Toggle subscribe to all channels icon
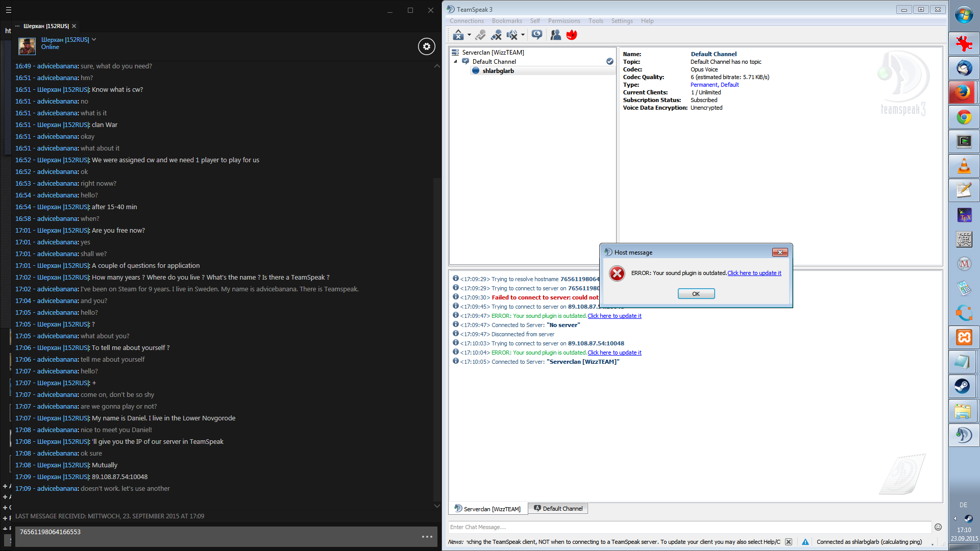This screenshot has width=980, height=551. (x=537, y=34)
